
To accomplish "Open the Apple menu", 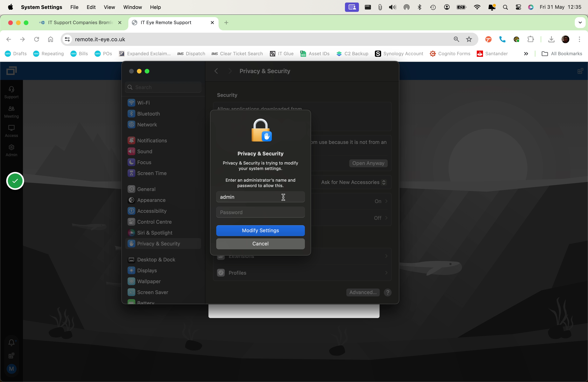I will pyautogui.click(x=10, y=7).
